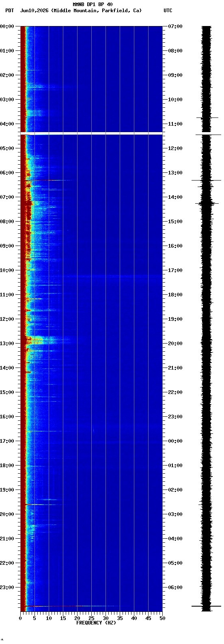
Task: Click the "13:00" label on PDT axis
Action: (7, 344)
